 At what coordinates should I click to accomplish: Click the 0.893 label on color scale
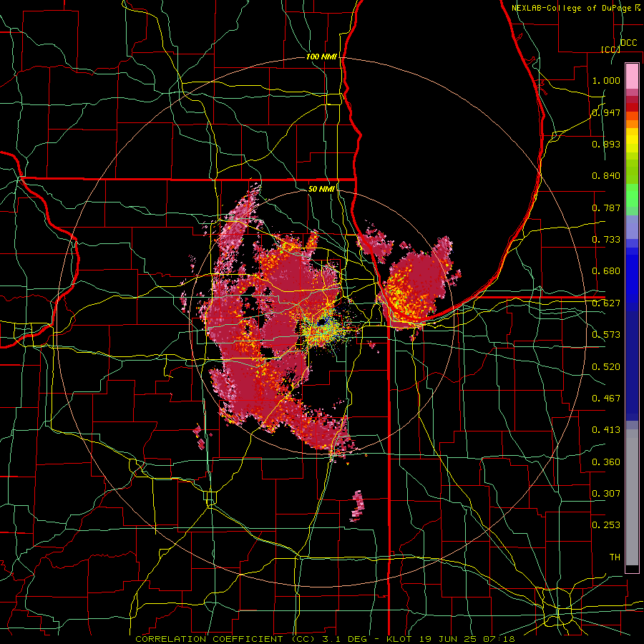pos(606,144)
